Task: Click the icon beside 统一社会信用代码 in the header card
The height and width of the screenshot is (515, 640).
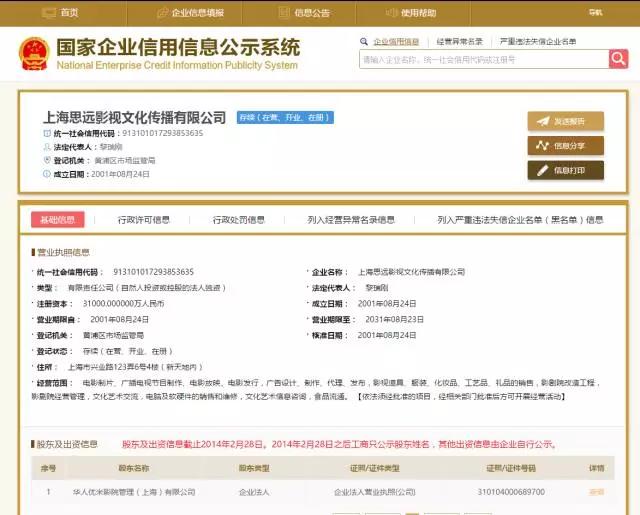Action: pos(47,133)
